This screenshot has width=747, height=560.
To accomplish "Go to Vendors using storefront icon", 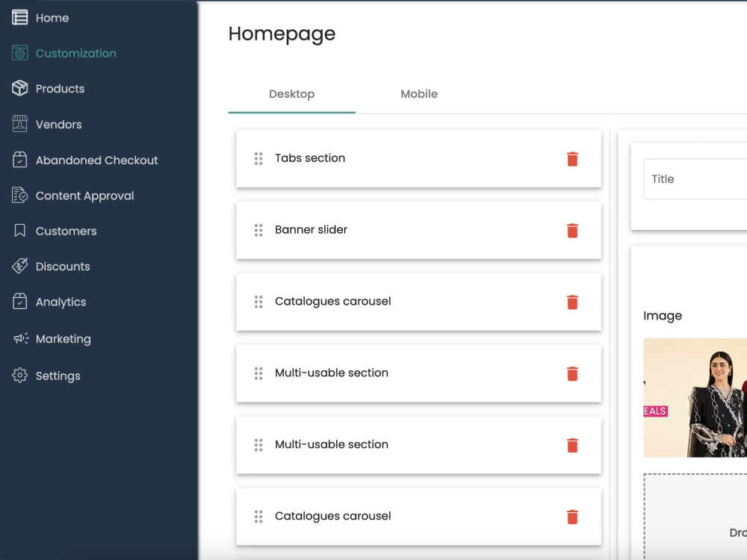I will (19, 124).
